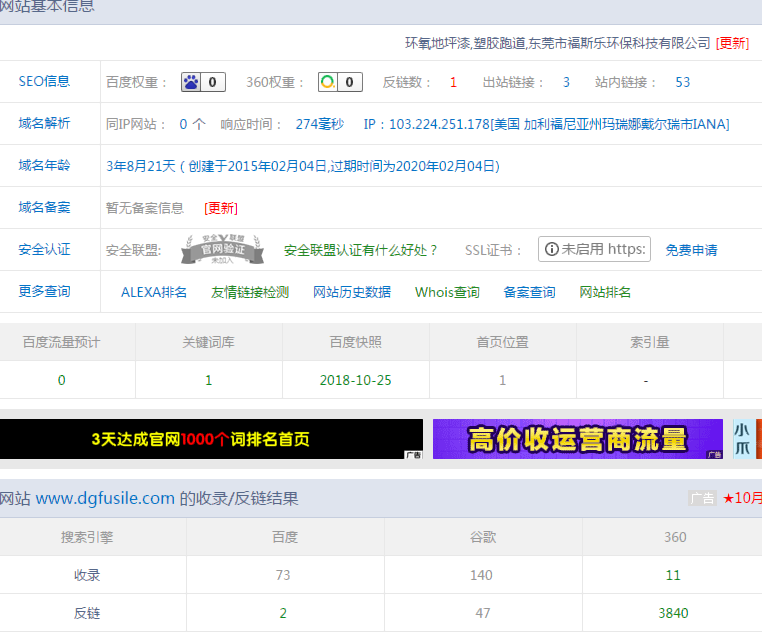Image resolution: width=762 pixels, height=642 pixels.
Task: Click the 安全联盟 official verification badge
Action: (x=222, y=249)
